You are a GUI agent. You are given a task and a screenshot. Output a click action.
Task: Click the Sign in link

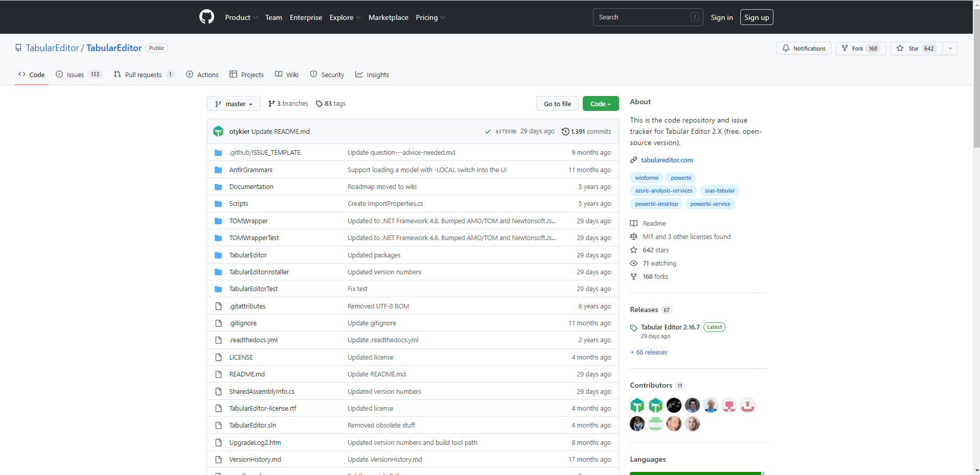(x=721, y=17)
